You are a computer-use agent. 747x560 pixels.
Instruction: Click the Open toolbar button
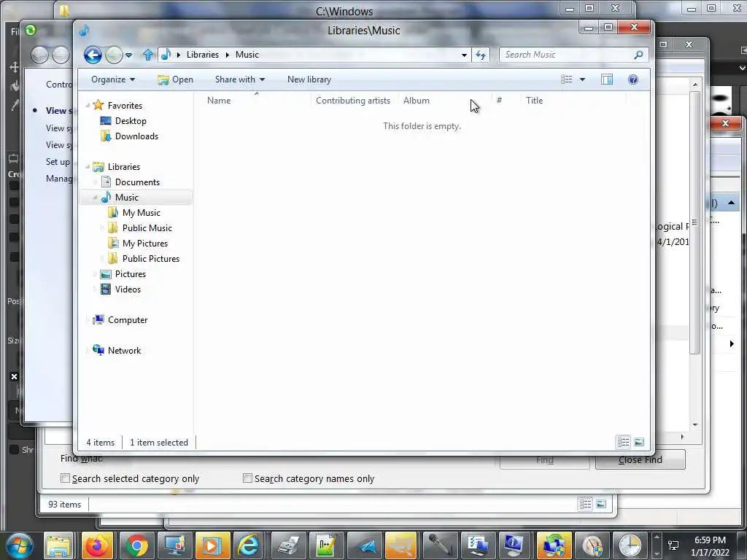(175, 79)
